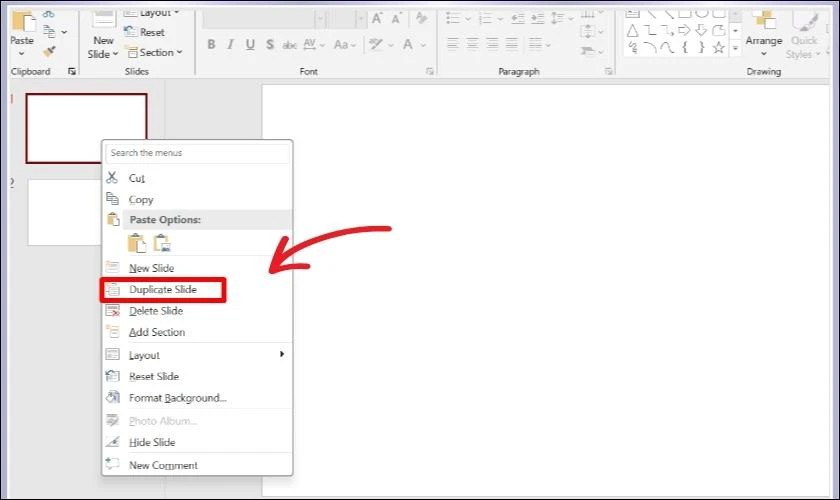
Task: Decrease the list indent level
Action: [x=518, y=19]
